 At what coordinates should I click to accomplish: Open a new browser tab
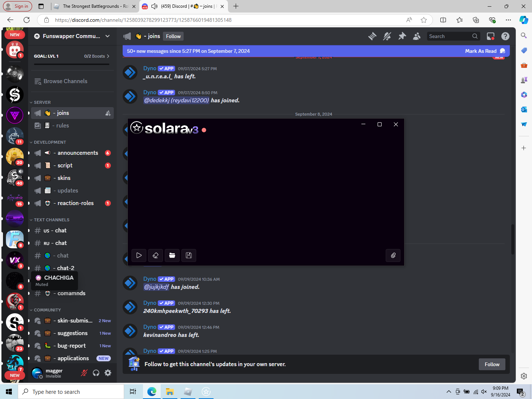236,6
